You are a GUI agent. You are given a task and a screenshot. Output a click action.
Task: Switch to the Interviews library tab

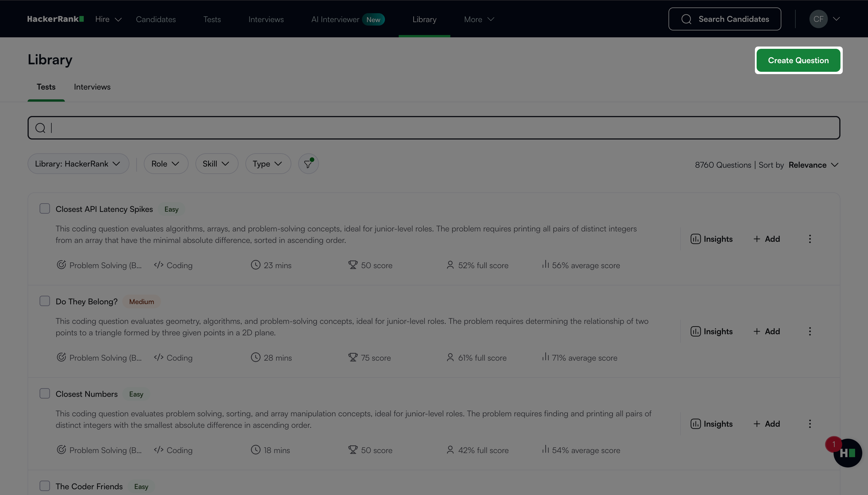(92, 87)
